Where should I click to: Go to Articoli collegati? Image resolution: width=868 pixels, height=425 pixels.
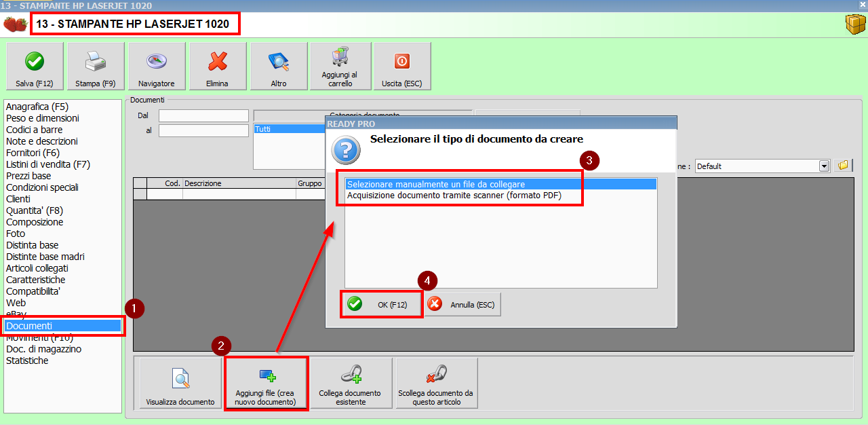tap(37, 268)
